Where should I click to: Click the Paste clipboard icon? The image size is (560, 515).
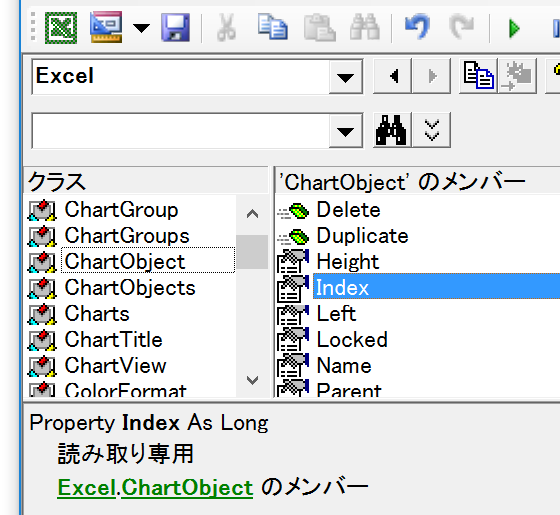319,27
